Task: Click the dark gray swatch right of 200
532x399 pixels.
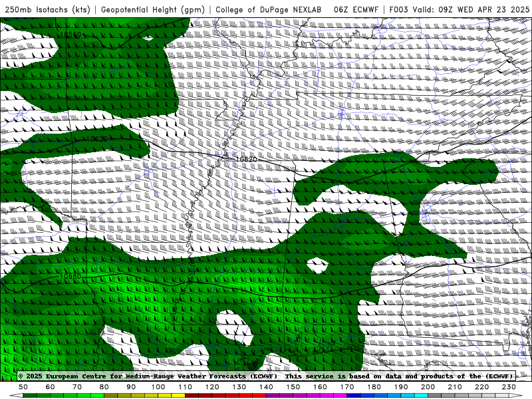Action: click(435, 396)
